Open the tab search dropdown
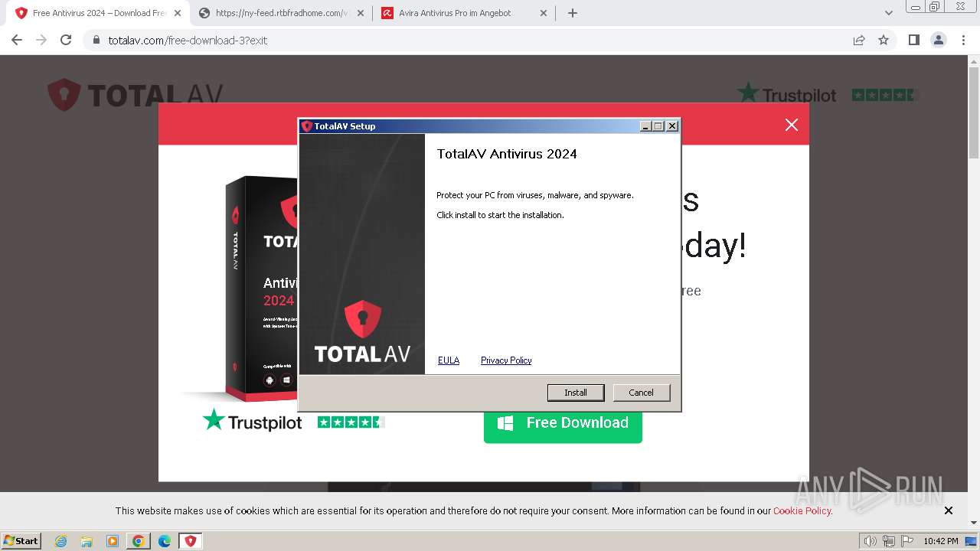Image resolution: width=980 pixels, height=551 pixels. [889, 13]
